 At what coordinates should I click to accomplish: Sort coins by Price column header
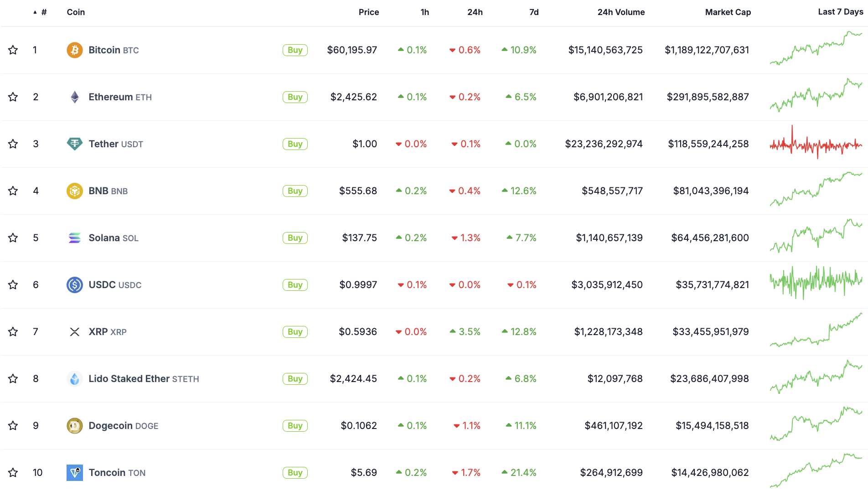368,12
